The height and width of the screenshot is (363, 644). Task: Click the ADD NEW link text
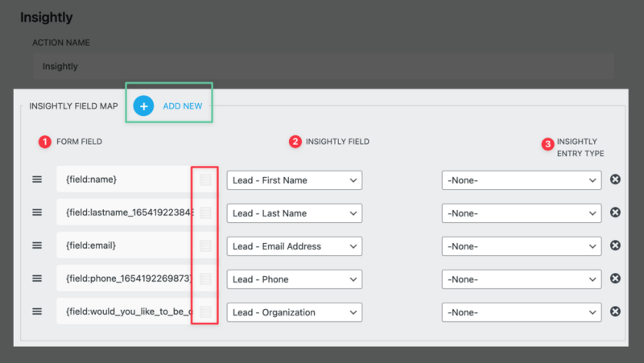[183, 106]
